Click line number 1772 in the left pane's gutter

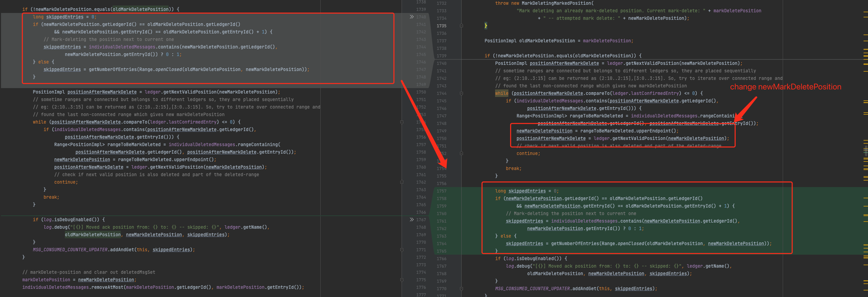coord(421,257)
